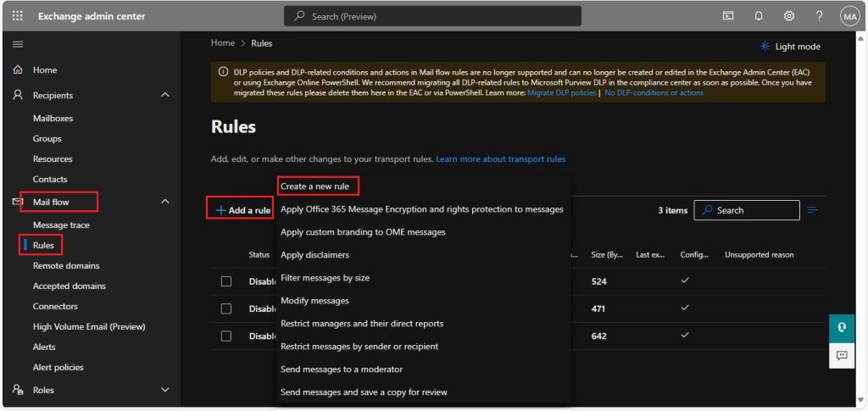The width and height of the screenshot is (868, 411).
Task: Select the checkbox for rule with size 471
Action: tap(225, 308)
